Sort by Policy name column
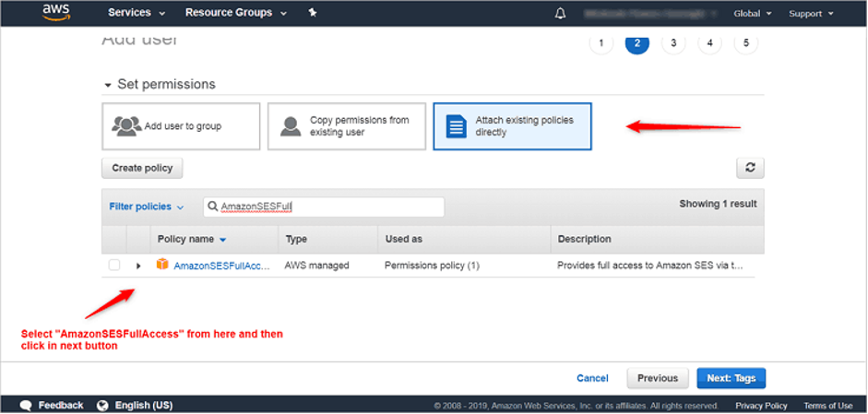Image resolution: width=868 pixels, height=414 pixels. click(192, 239)
